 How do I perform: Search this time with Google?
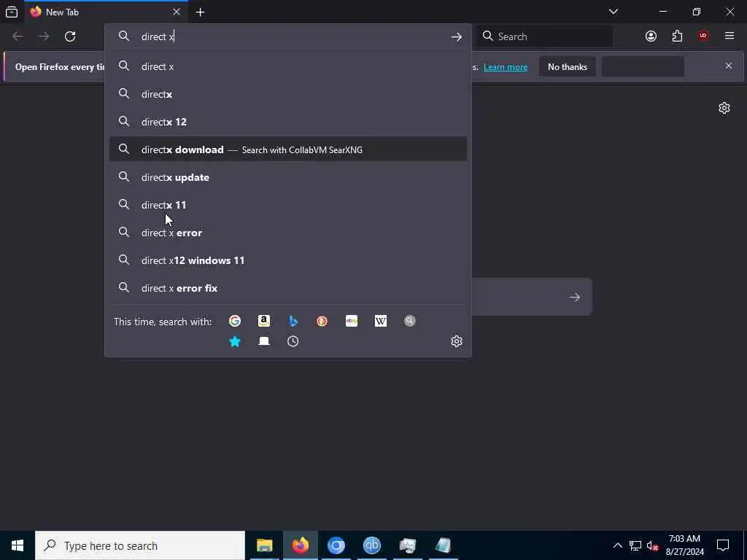(x=234, y=321)
